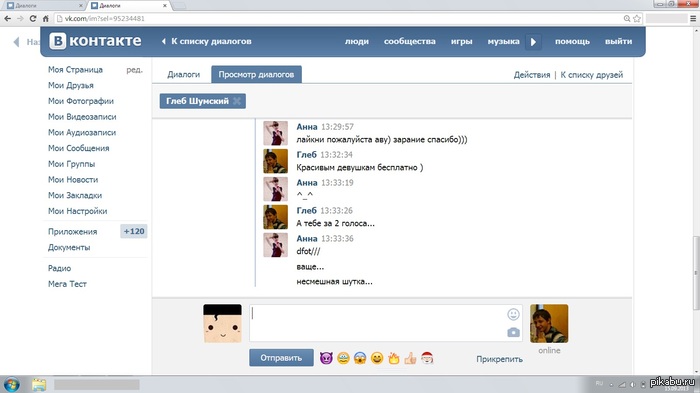The width and height of the screenshot is (700, 393).
Task: Open Мега Тест in sidebar
Action: [x=67, y=284]
